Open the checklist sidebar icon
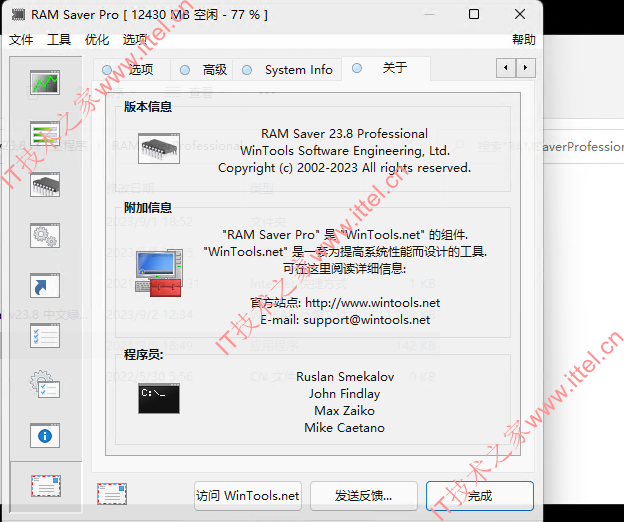This screenshot has width=624, height=522. 45,336
